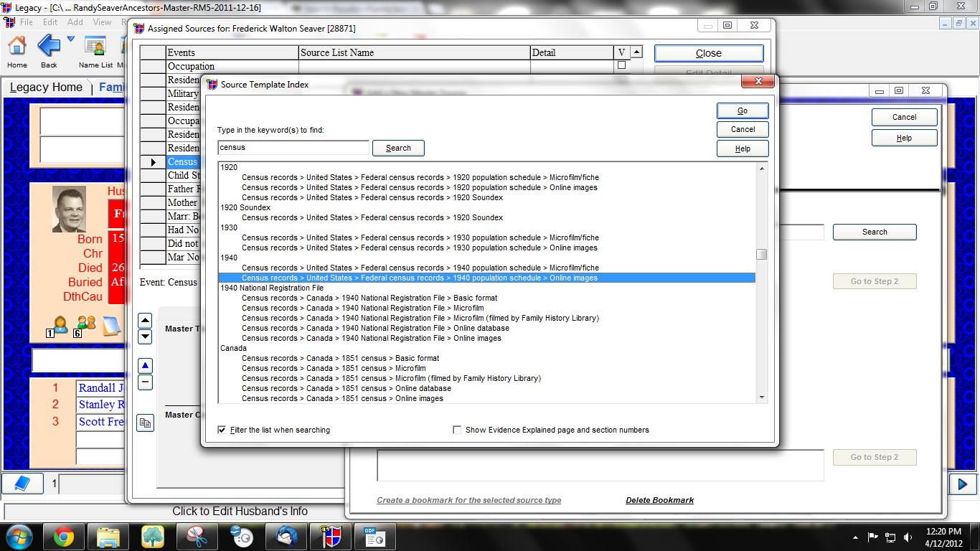Screen dimensions: 980x551
Task: Click Help in the Add New Master Source window
Action: [x=904, y=138]
